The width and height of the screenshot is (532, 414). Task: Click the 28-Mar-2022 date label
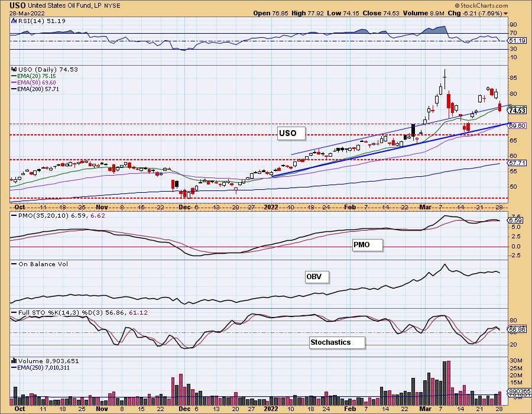pos(26,13)
